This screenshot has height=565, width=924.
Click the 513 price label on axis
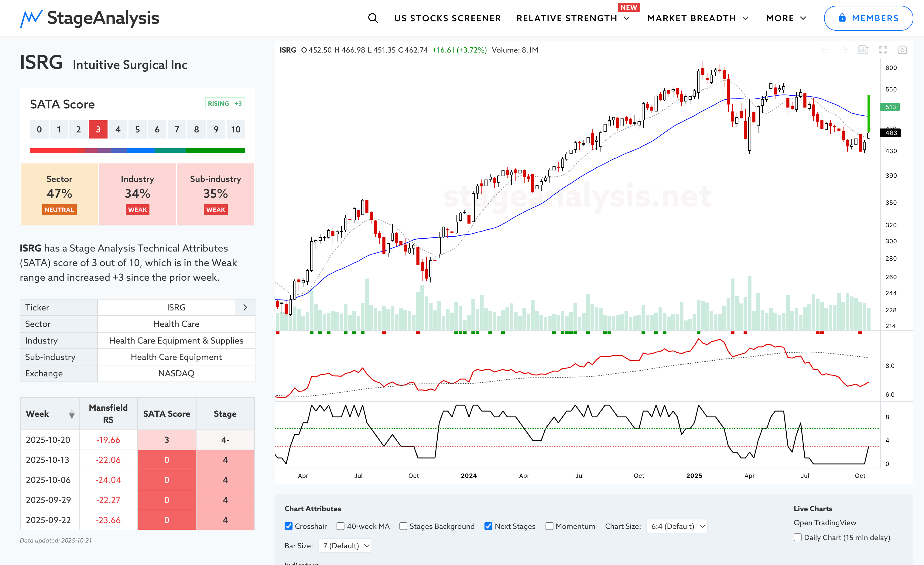(x=890, y=107)
